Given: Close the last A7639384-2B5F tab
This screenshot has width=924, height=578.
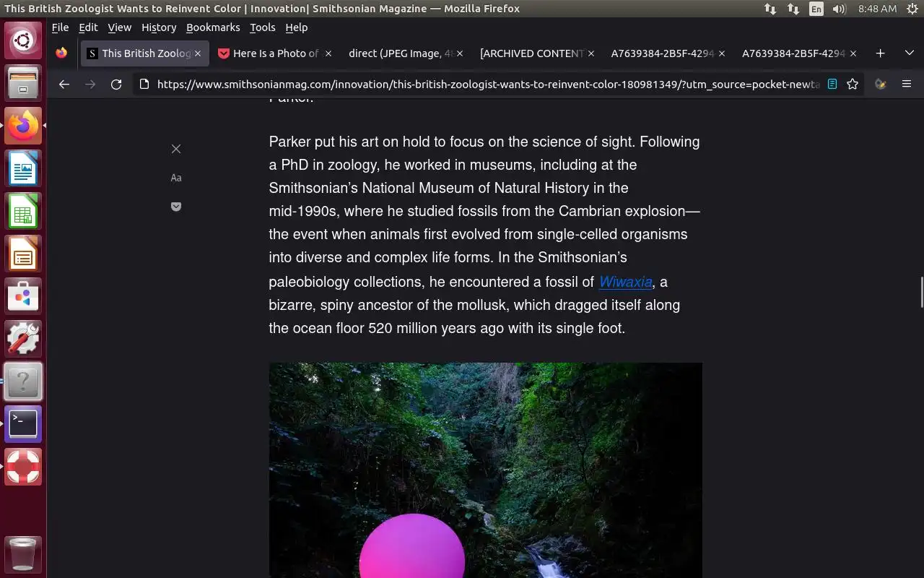Looking at the screenshot, I should pyautogui.click(x=853, y=53).
